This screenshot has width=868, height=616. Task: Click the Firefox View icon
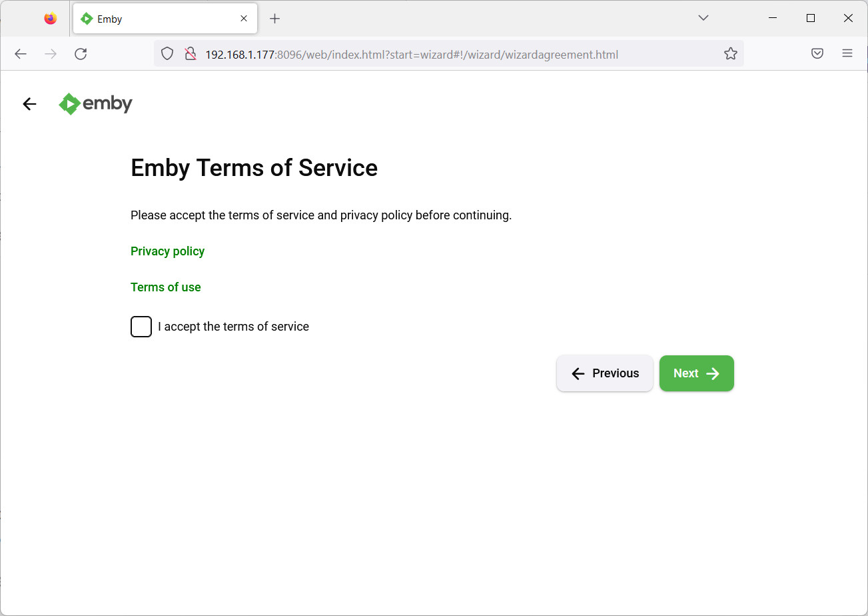point(51,19)
